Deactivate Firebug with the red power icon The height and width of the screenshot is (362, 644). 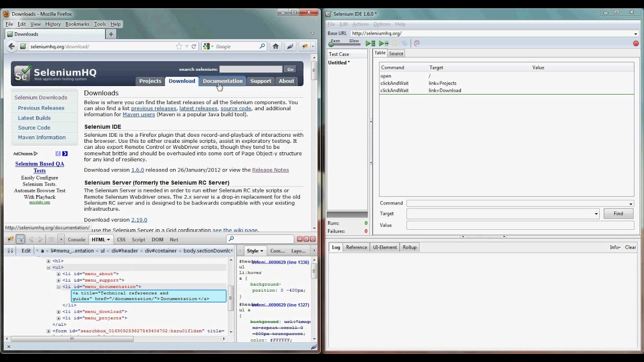click(x=313, y=239)
